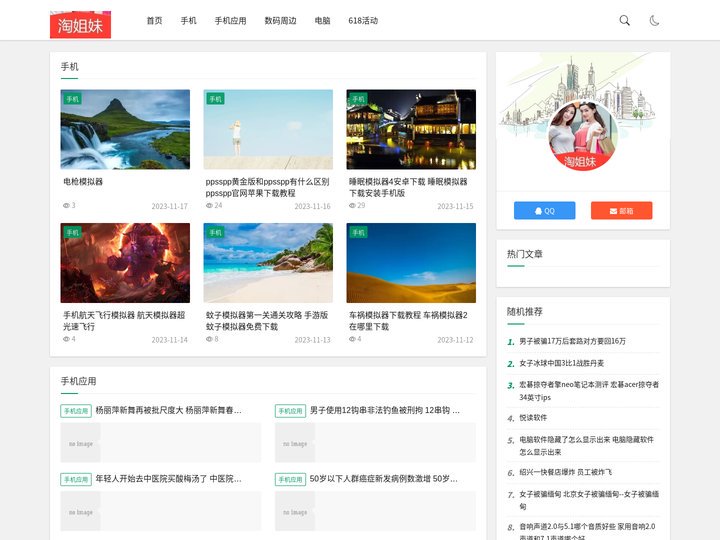
Task: Click view count eye icon under 电枪模拟器
Action: [66, 205]
